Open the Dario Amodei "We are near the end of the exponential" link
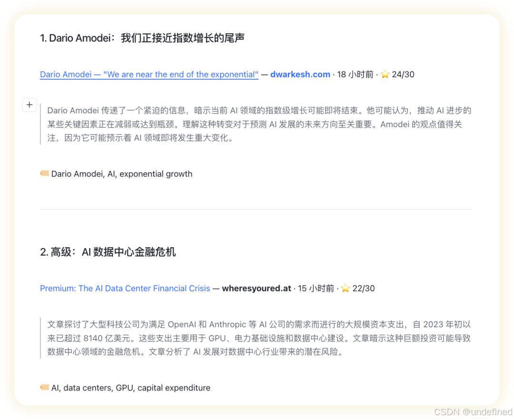This screenshot has width=514, height=420. pos(149,74)
